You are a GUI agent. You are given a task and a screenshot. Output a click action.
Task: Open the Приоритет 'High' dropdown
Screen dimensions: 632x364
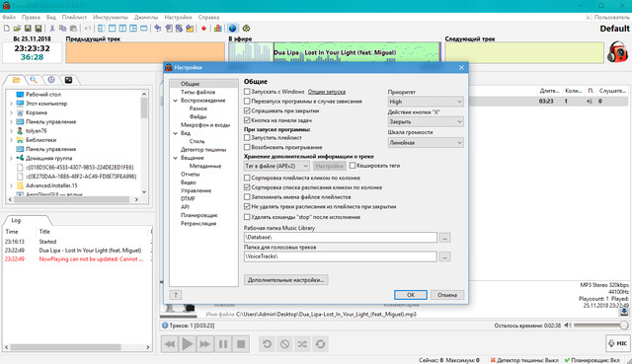tap(426, 102)
